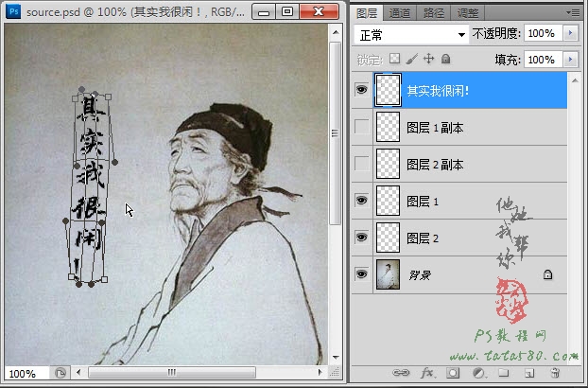Select the 背景 layer name
Viewport: 588px width, 388px height.
pyautogui.click(x=419, y=275)
